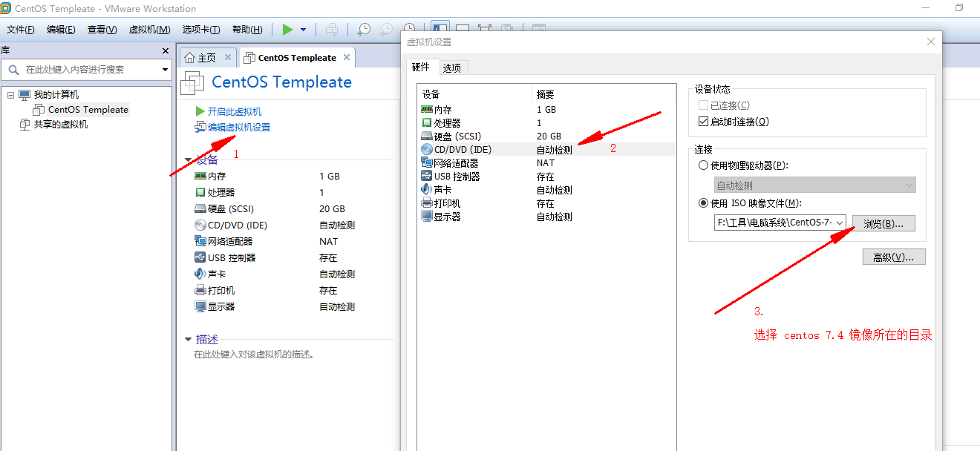Screen dimensions: 980x451
Task: Click the 浏览(B)... button
Action: [x=883, y=223]
